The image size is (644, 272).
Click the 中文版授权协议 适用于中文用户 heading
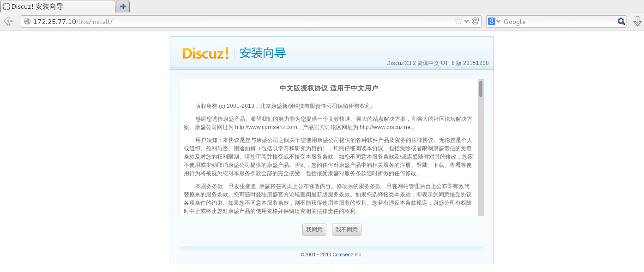pyautogui.click(x=329, y=88)
